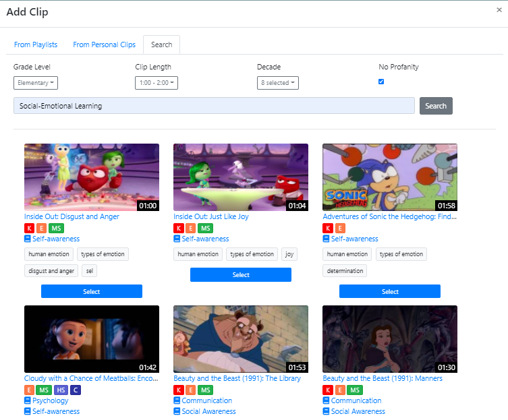Viewport: 508px width, 420px height.
Task: Click the book icon next to Communication under The Library
Action: point(177,400)
